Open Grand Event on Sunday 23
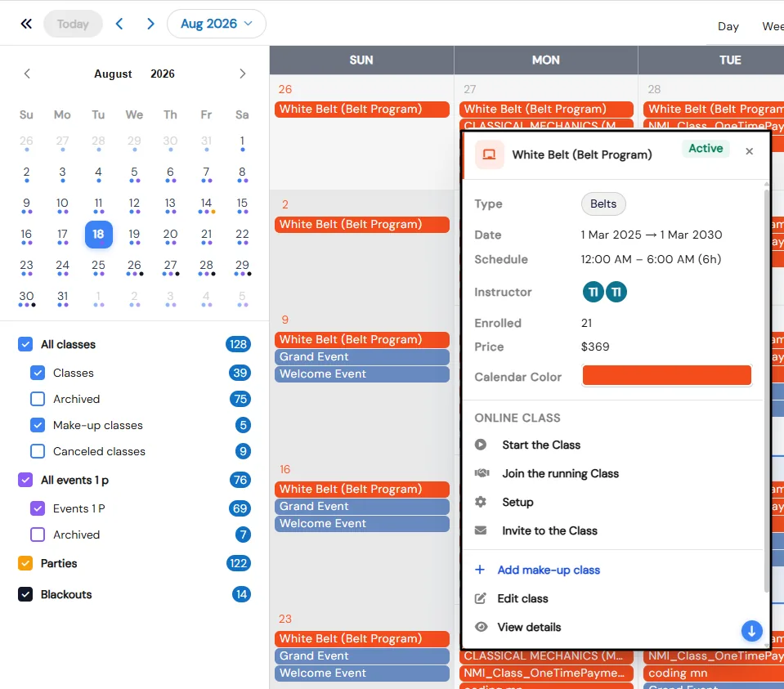784x689 pixels. point(361,655)
